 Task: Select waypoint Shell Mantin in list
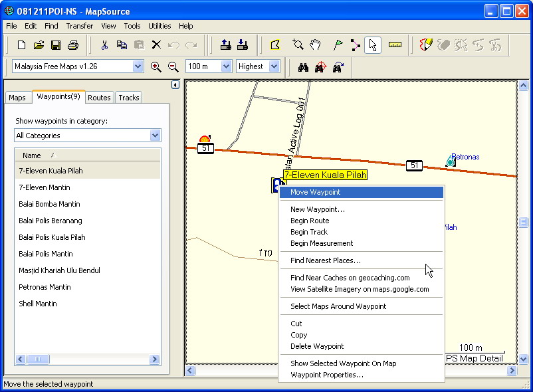[87, 304]
